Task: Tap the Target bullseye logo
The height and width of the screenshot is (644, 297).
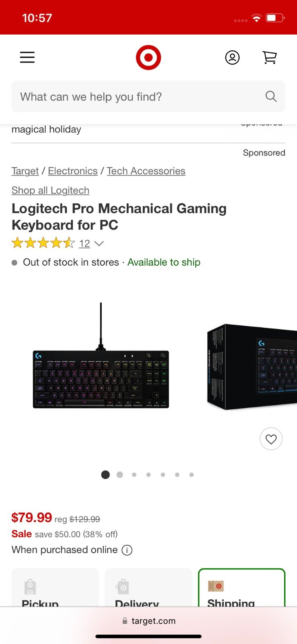Action: click(x=148, y=58)
